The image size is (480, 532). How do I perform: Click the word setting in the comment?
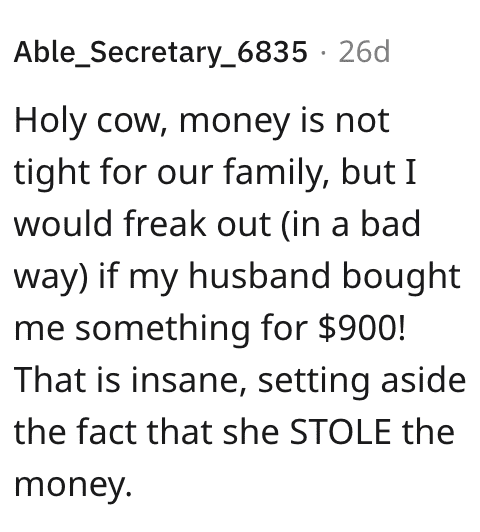click(x=313, y=381)
